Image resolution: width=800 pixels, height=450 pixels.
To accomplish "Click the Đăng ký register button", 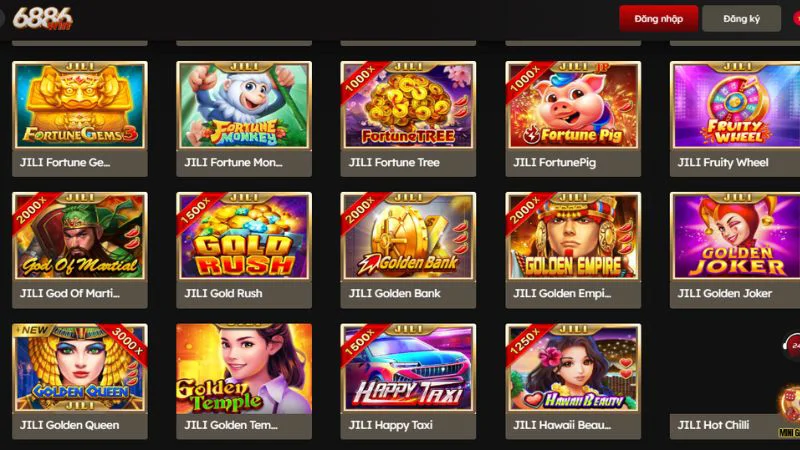I will click(x=741, y=19).
